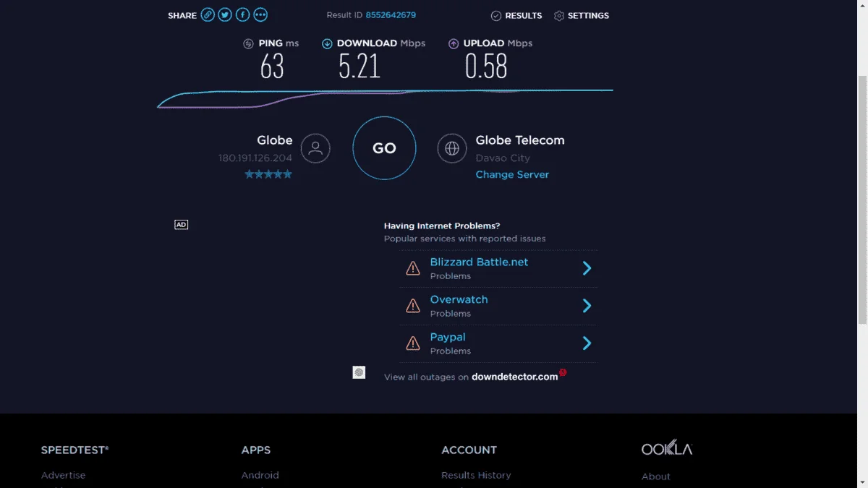Click the Globe Telecom server name
This screenshot has height=488, width=868.
pos(520,140)
